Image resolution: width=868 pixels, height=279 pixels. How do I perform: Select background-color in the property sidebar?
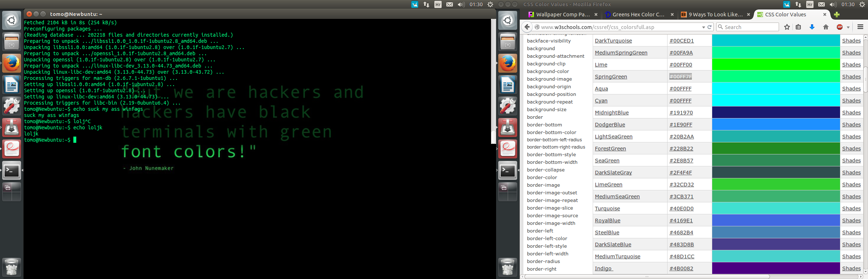(548, 71)
